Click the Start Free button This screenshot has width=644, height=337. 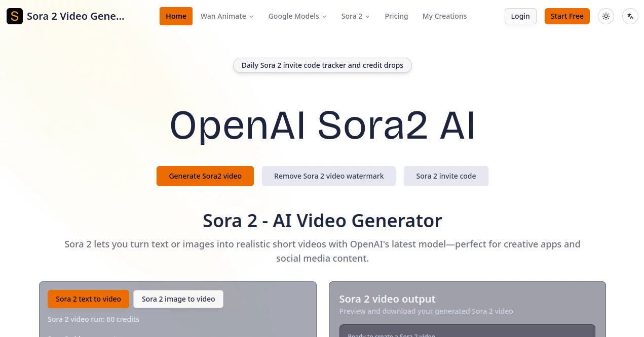click(x=566, y=16)
